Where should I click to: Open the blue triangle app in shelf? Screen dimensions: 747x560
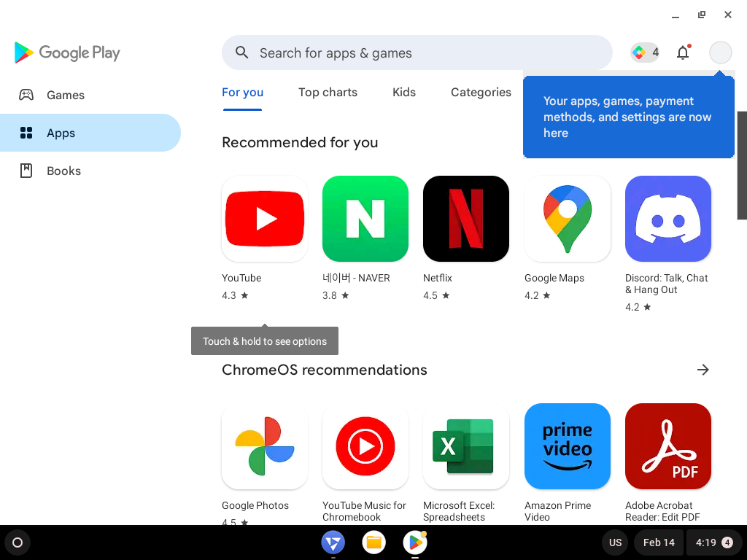[x=333, y=542]
